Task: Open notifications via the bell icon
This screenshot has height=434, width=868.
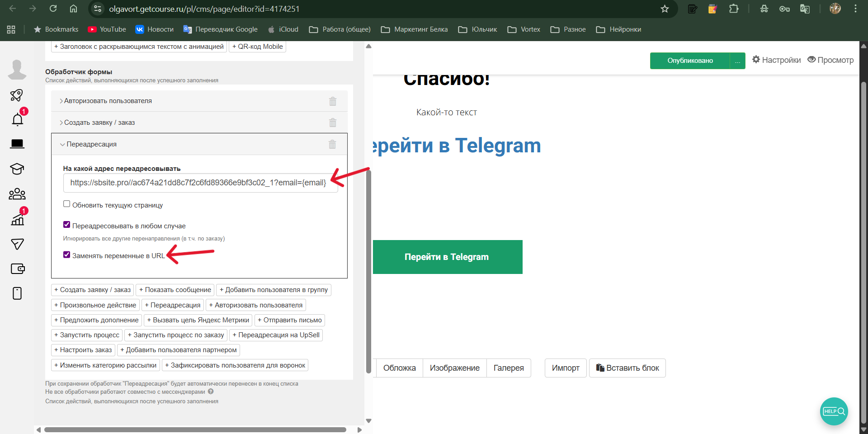Action: (x=17, y=119)
